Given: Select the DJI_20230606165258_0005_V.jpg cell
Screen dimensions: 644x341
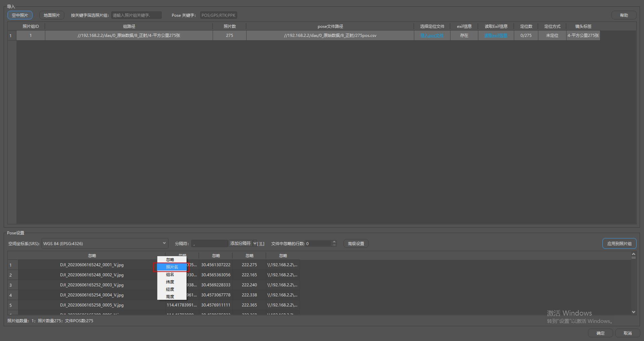Looking at the screenshot, I should [x=92, y=305].
